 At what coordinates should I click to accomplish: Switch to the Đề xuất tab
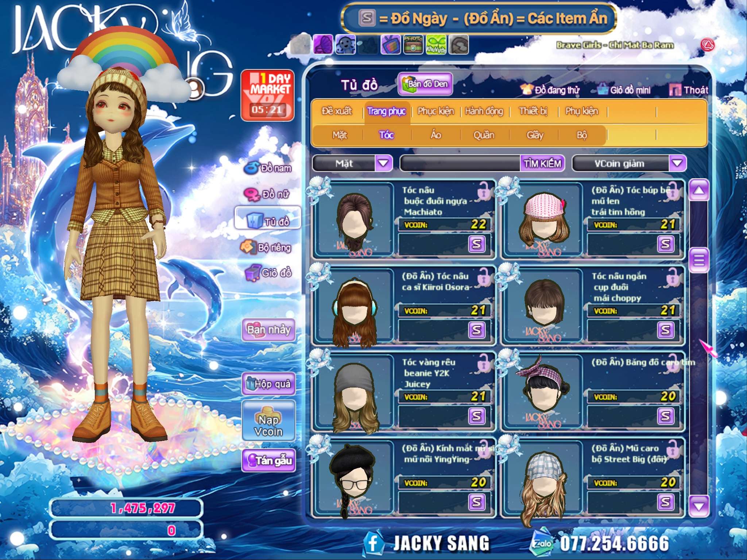pyautogui.click(x=337, y=111)
